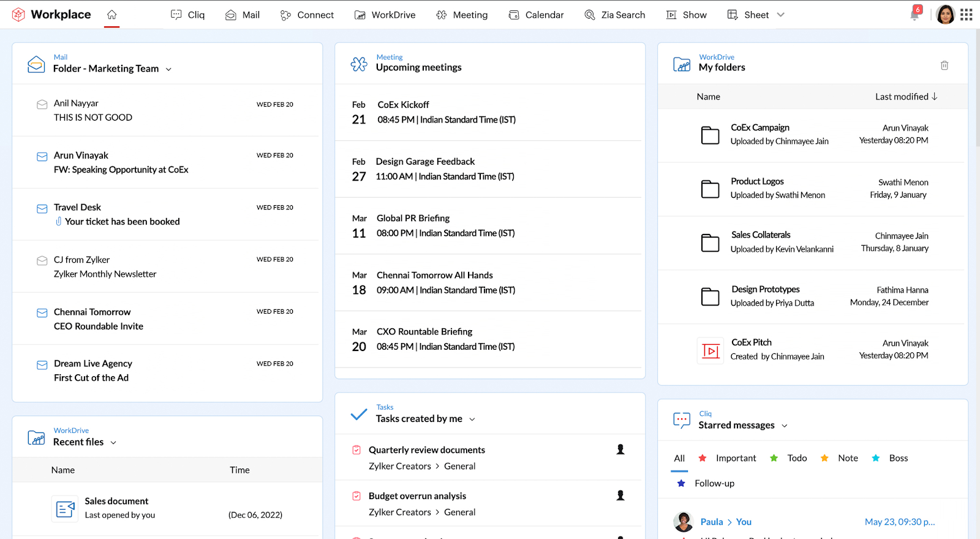Open Design Garage Feedback meeting
Screen dimensions: 980x539
point(488,169)
